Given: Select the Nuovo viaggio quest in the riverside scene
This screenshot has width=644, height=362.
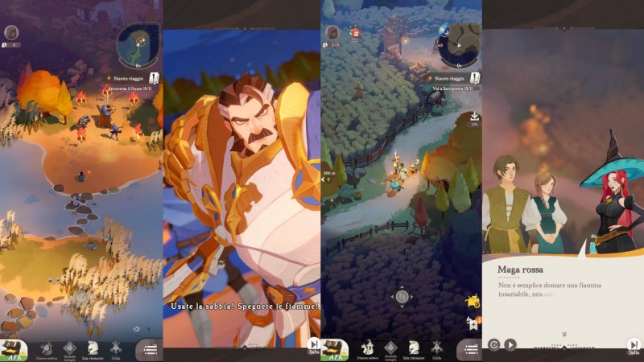Looking at the screenshot, I should coord(129,78).
